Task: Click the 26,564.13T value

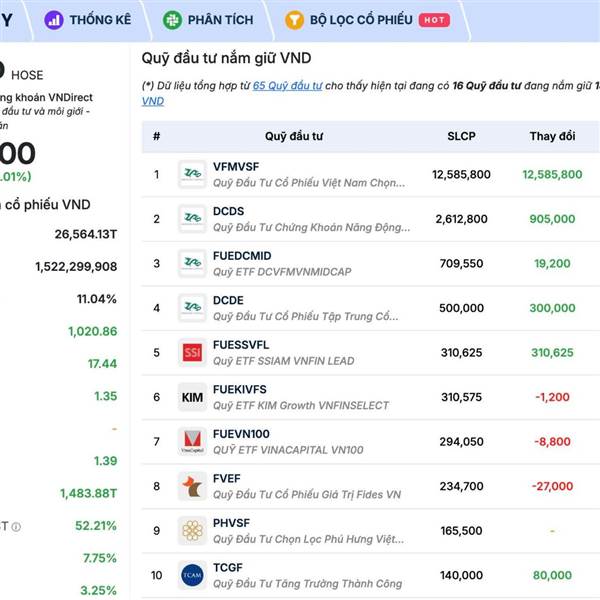Action: (86, 234)
